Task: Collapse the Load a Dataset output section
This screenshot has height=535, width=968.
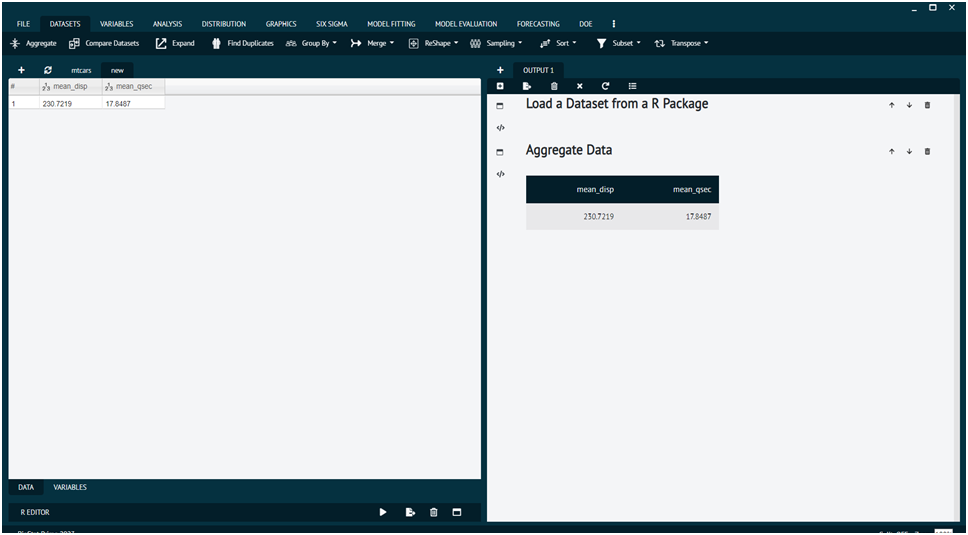Action: pyautogui.click(x=500, y=105)
